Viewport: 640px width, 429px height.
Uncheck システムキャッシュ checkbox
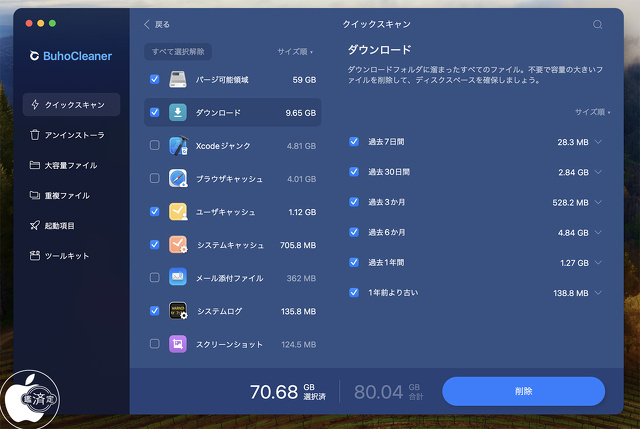[x=154, y=245]
